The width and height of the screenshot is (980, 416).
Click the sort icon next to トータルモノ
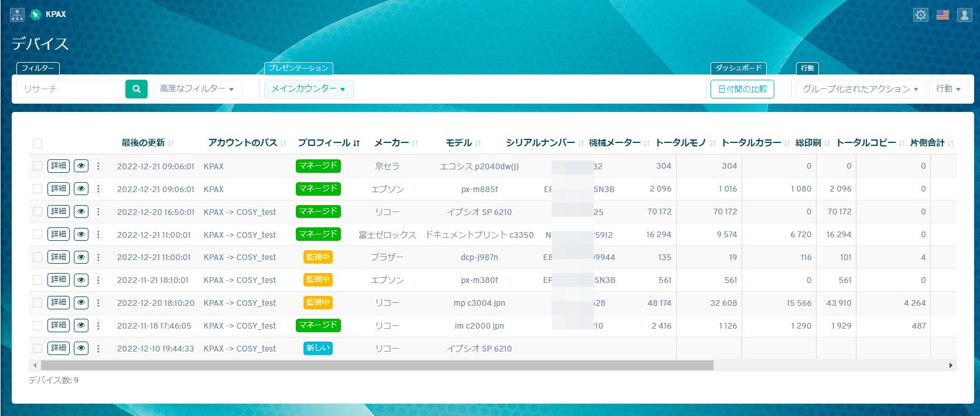click(x=713, y=143)
